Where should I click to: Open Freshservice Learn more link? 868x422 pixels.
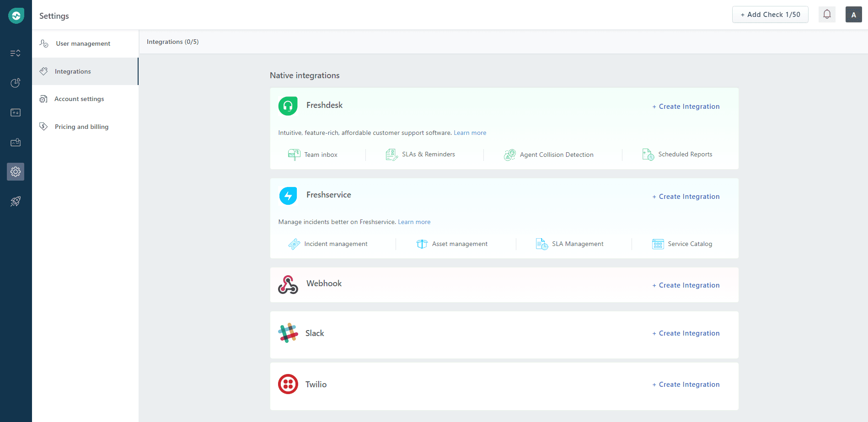[x=414, y=222]
